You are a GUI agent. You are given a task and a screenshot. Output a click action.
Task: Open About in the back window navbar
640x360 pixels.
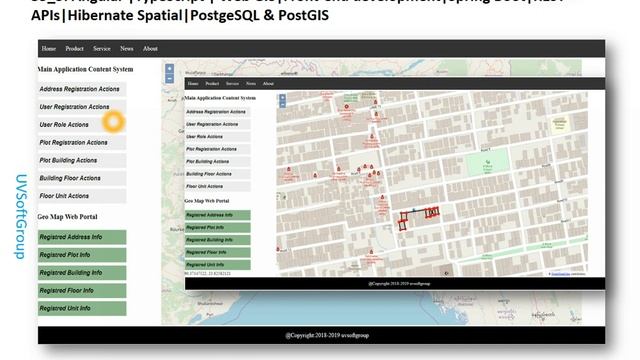coord(150,49)
